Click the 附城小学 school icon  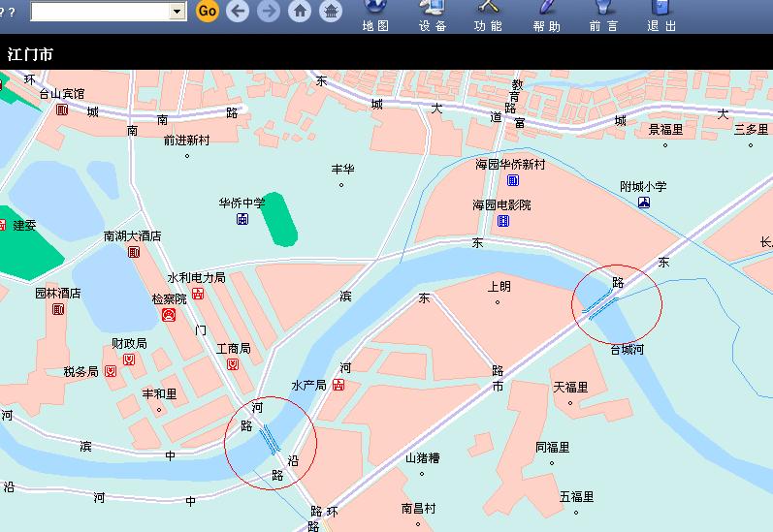(x=643, y=203)
